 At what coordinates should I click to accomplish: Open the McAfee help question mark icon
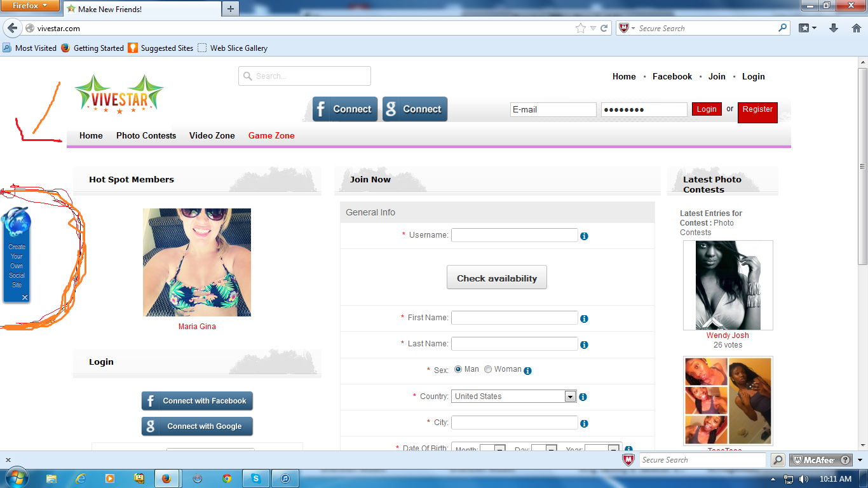[x=845, y=460]
